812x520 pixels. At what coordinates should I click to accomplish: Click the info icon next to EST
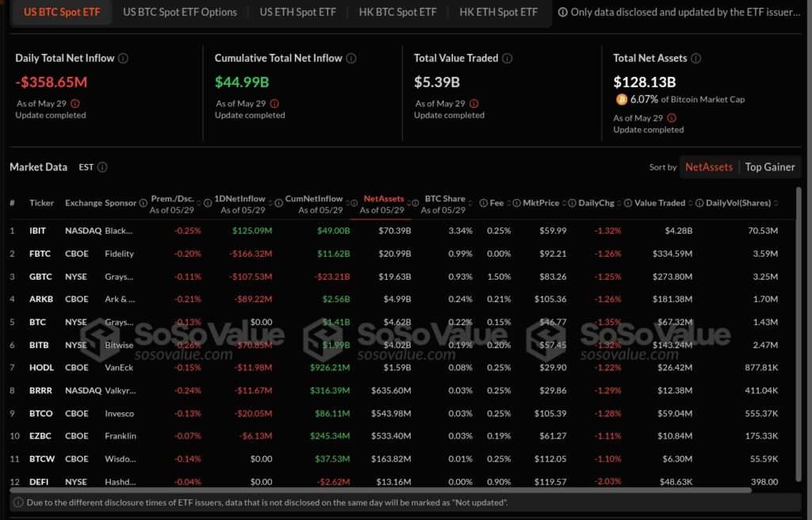click(102, 167)
